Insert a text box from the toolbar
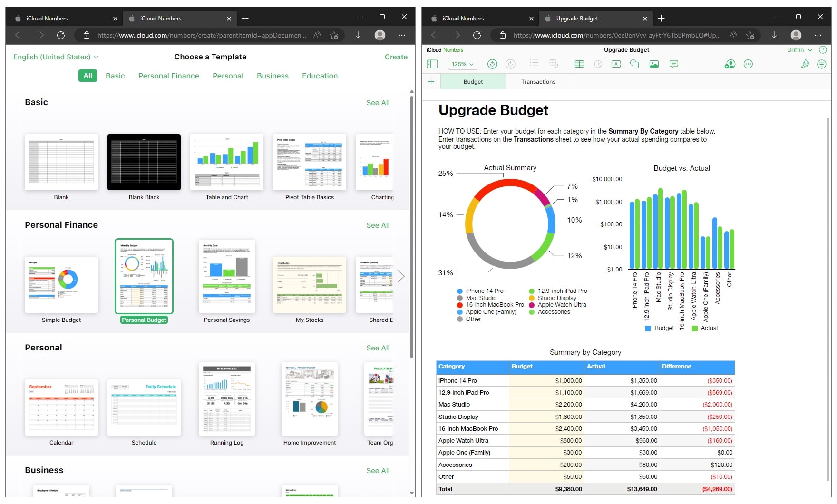Image resolution: width=837 pixels, height=504 pixels. coord(616,64)
